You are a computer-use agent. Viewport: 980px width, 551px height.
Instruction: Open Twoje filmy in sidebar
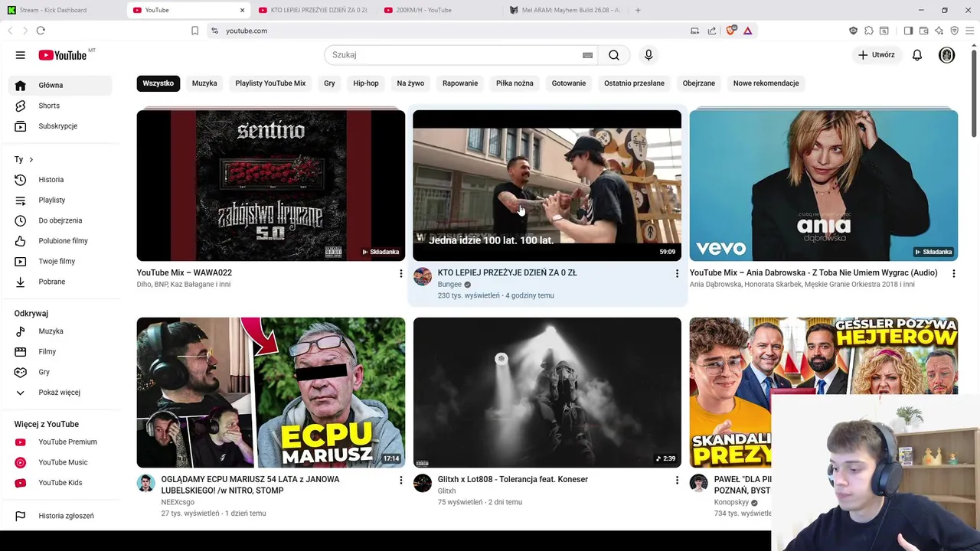point(60,261)
